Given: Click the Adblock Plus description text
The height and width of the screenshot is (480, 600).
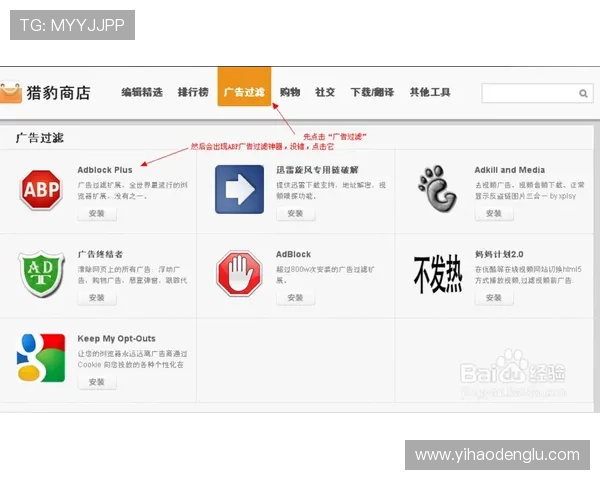Looking at the screenshot, I should point(132,191).
